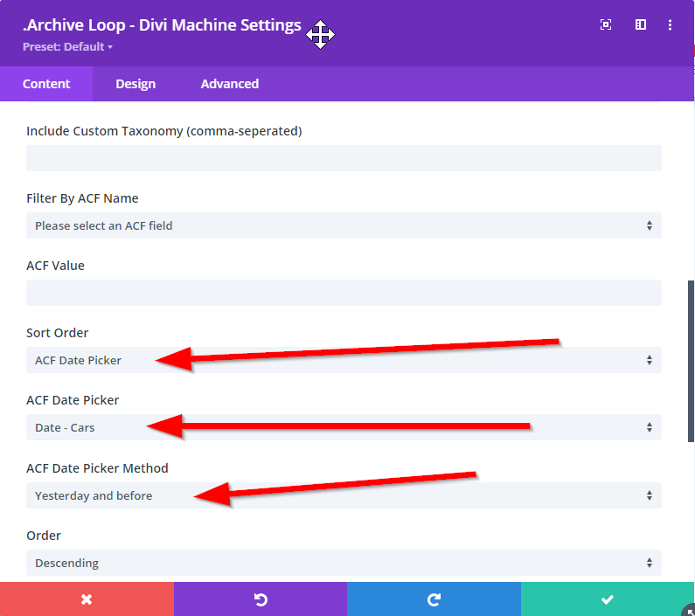695x616 pixels.
Task: Click the 'ACF Value' label
Action: 55,266
